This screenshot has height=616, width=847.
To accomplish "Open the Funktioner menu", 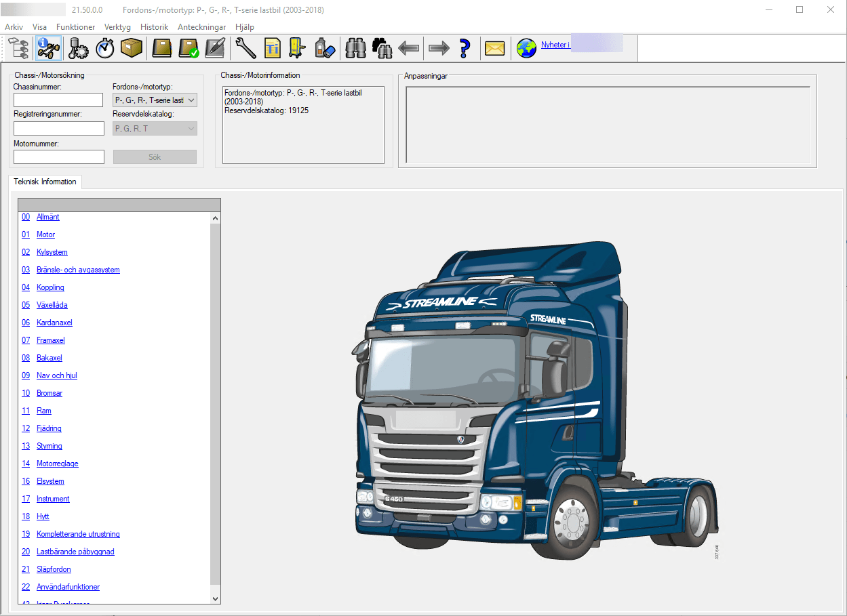I will [x=76, y=27].
